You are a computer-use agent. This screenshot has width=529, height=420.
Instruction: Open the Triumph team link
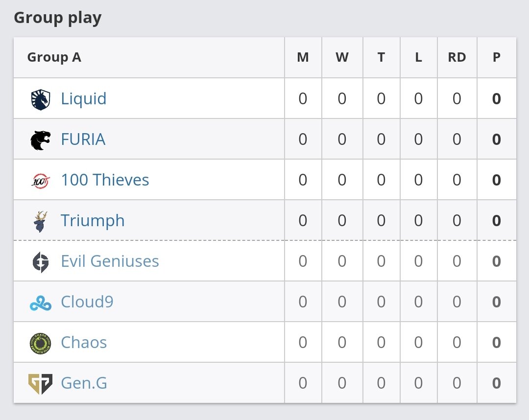tap(93, 221)
